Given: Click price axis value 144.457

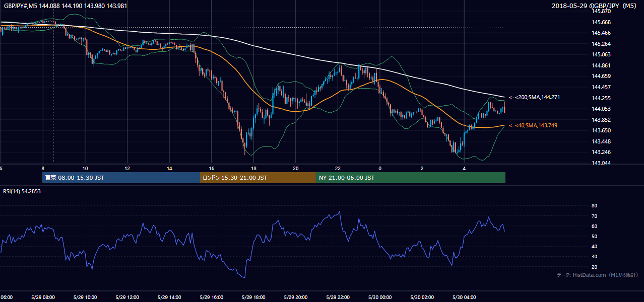Looking at the screenshot, I should [601, 87].
